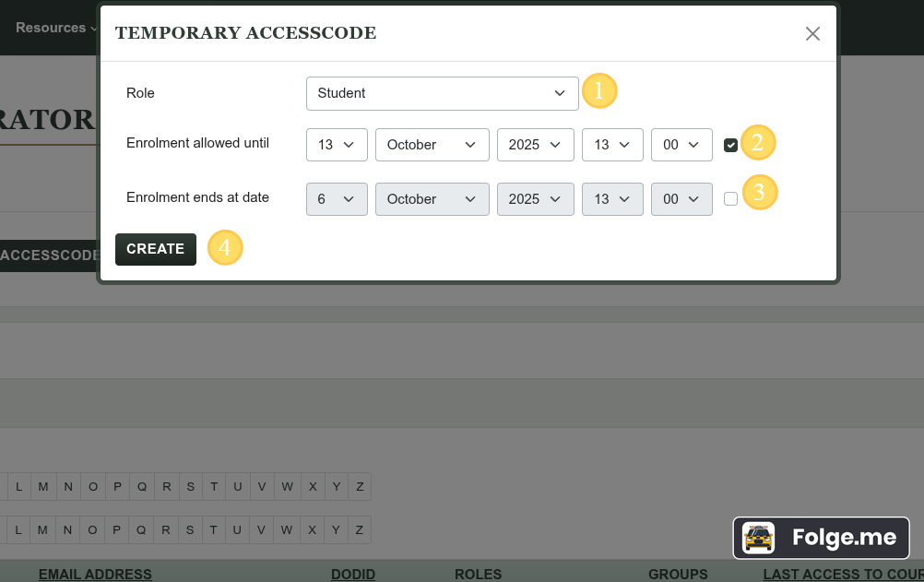Open month dropdown for Enrolment ends at date

(432, 199)
